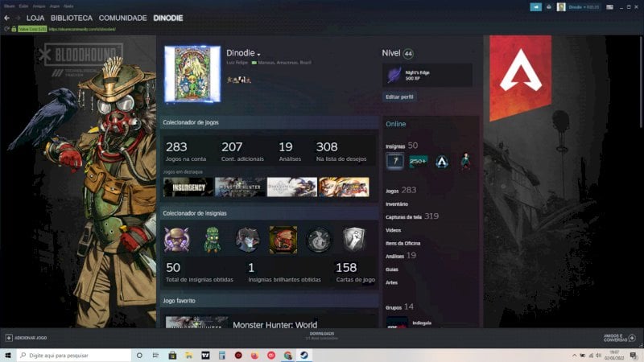Click the small icon beside the megaphone
Viewport: 644px width, 362px height.
pyautogui.click(x=549, y=7)
